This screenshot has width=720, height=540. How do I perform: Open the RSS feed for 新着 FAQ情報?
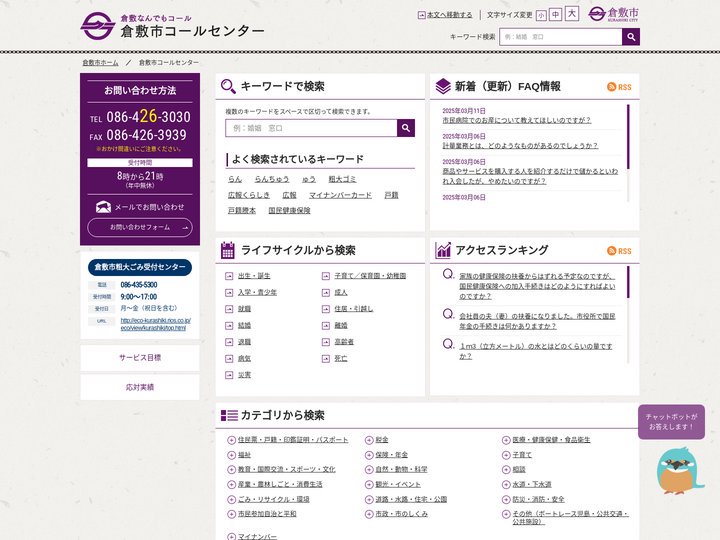tap(619, 87)
